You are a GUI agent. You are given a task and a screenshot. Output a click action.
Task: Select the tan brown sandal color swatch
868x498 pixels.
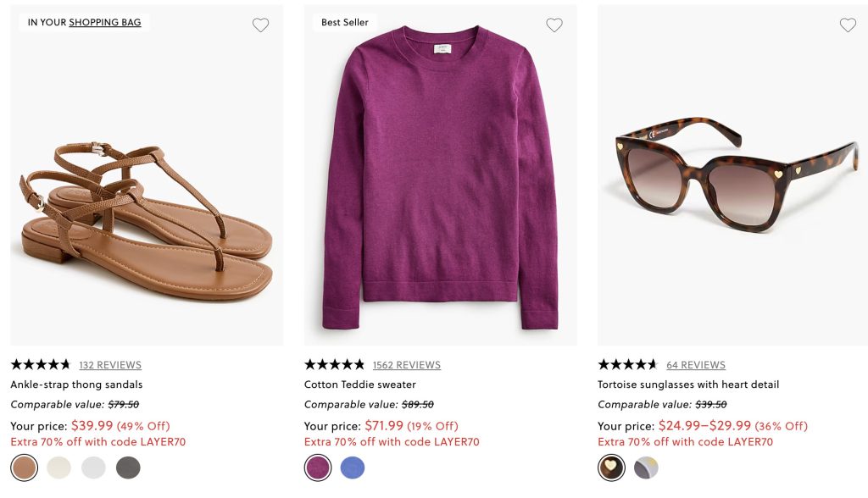coord(24,468)
